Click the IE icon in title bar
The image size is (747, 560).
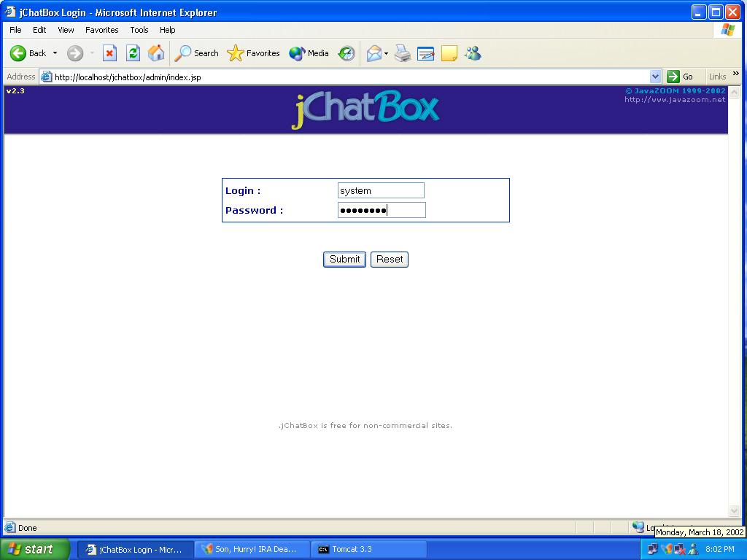tap(10, 12)
